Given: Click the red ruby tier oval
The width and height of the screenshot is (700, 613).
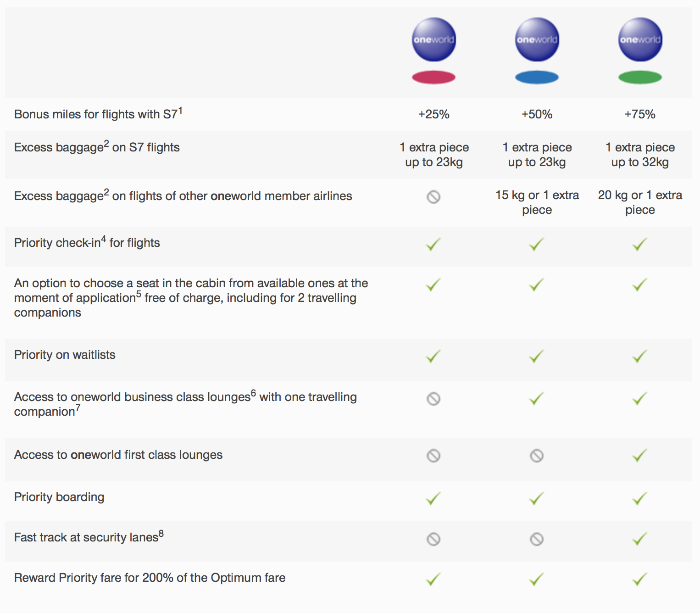Looking at the screenshot, I should [433, 77].
